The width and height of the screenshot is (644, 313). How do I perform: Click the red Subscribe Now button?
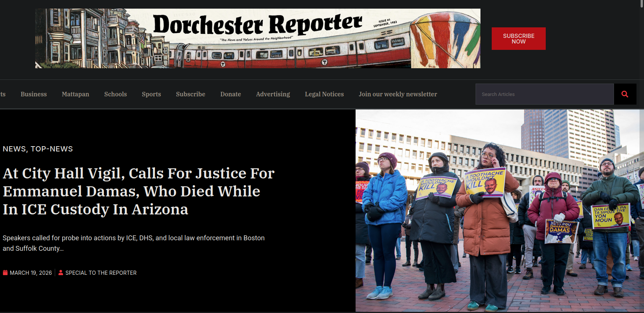coord(519,39)
